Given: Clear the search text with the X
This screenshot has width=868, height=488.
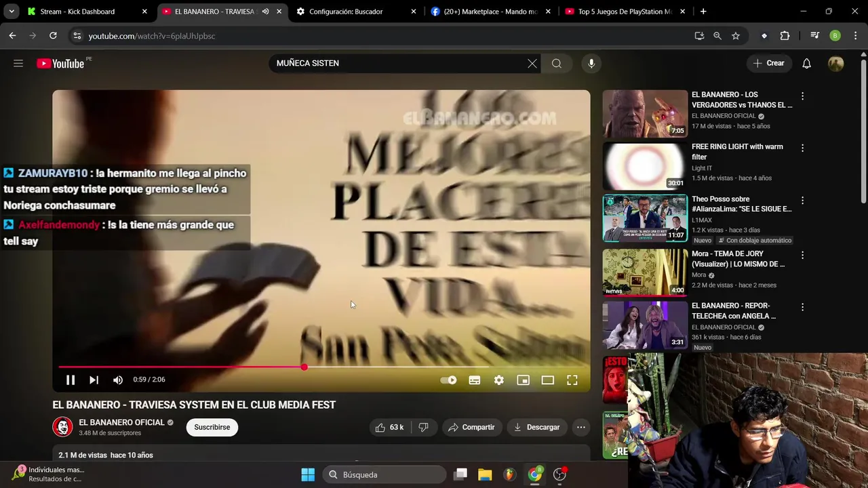Looking at the screenshot, I should (532, 63).
